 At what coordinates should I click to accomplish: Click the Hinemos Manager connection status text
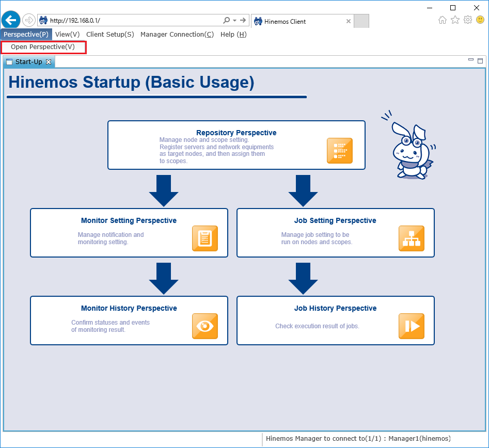pos(358,438)
